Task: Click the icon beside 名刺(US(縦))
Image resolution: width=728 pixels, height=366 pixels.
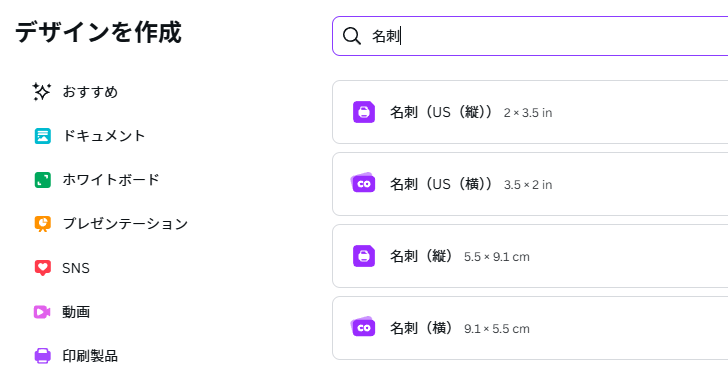Action: (364, 112)
